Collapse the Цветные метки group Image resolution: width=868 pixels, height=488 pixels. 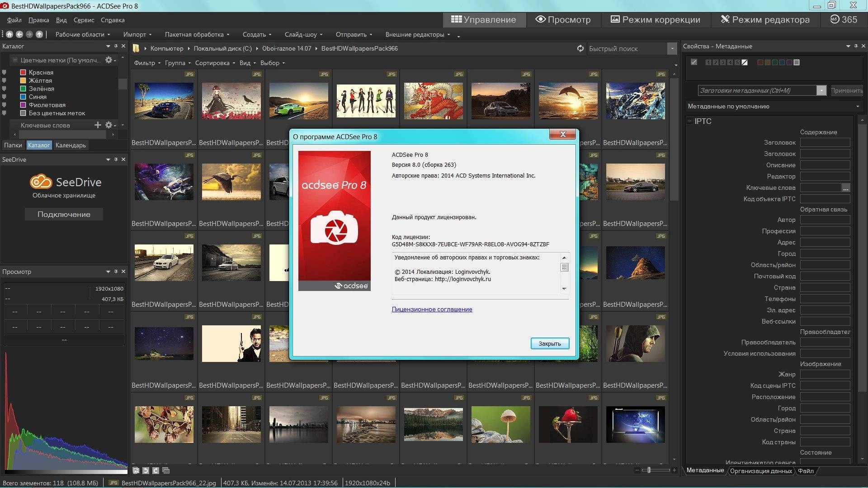[15, 60]
